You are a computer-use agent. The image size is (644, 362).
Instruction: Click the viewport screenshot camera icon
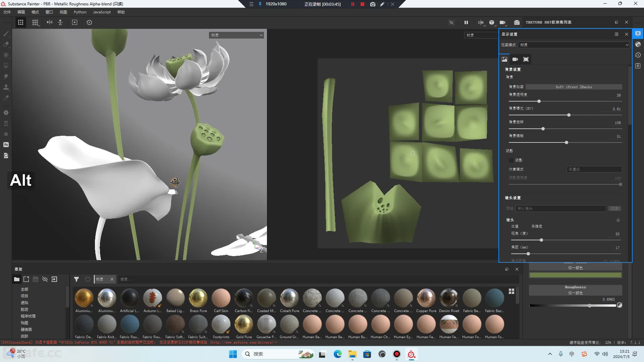pos(517,22)
